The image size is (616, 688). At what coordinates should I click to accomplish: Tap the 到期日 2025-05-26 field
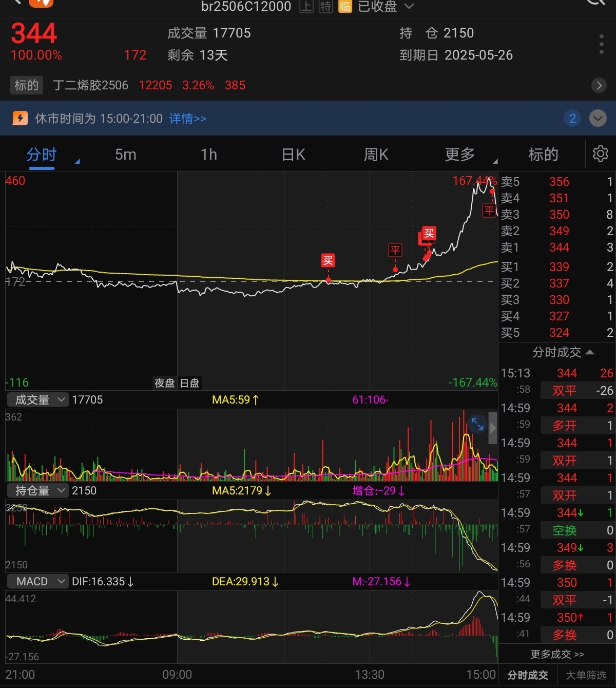[456, 55]
